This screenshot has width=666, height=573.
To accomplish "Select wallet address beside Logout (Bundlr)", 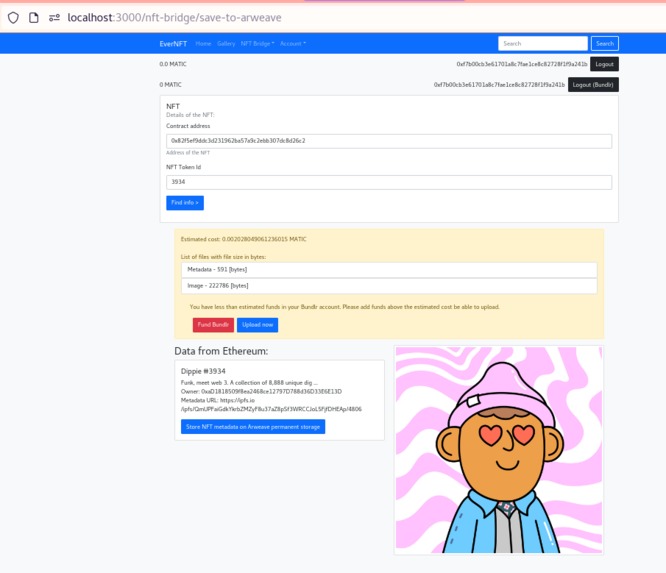I will 499,85.
